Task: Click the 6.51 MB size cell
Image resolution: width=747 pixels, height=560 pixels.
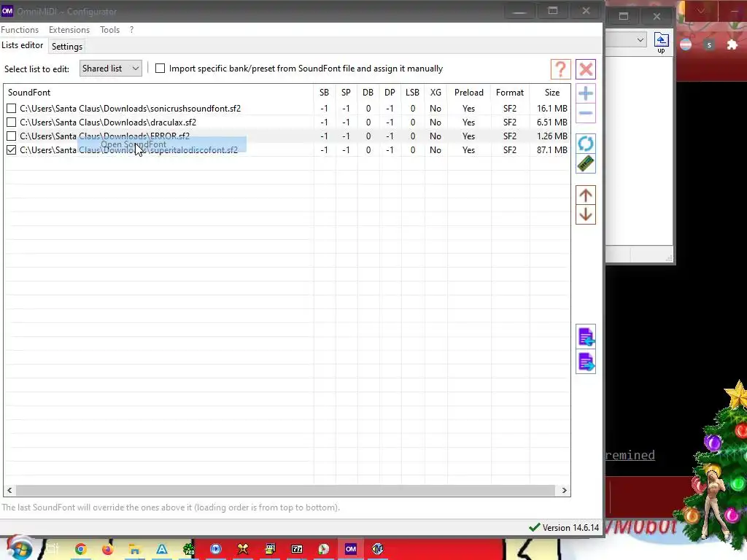Action: pos(551,122)
